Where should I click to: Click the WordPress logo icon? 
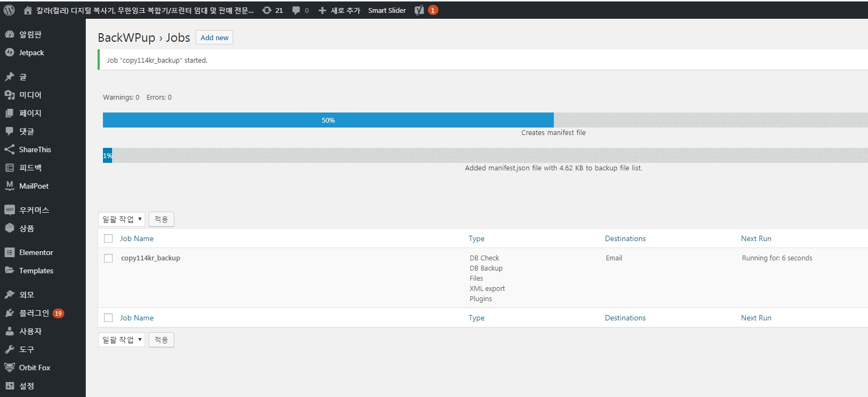click(9, 10)
